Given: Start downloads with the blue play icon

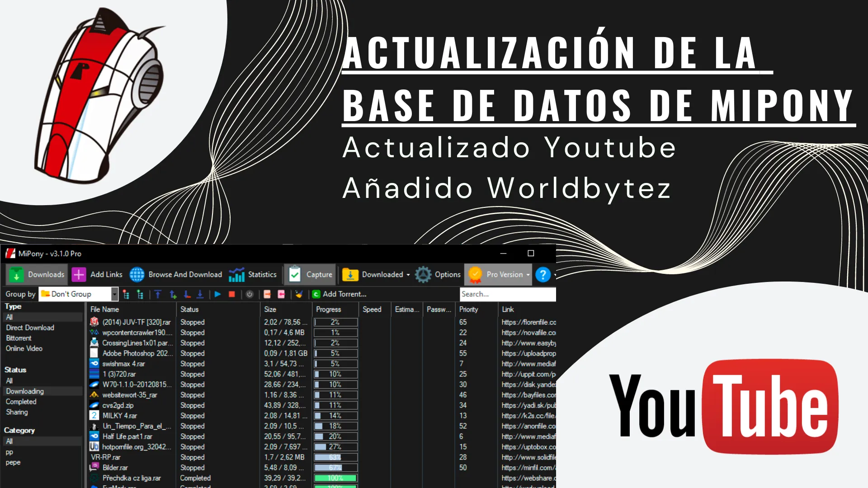Looking at the screenshot, I should point(217,294).
